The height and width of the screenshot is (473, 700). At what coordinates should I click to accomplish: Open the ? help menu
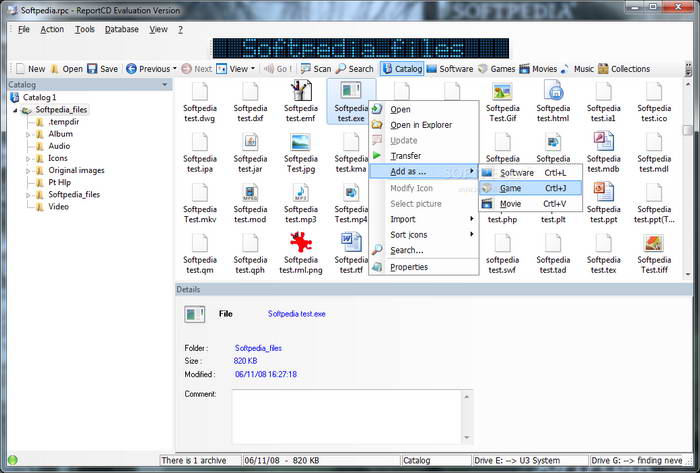click(180, 29)
